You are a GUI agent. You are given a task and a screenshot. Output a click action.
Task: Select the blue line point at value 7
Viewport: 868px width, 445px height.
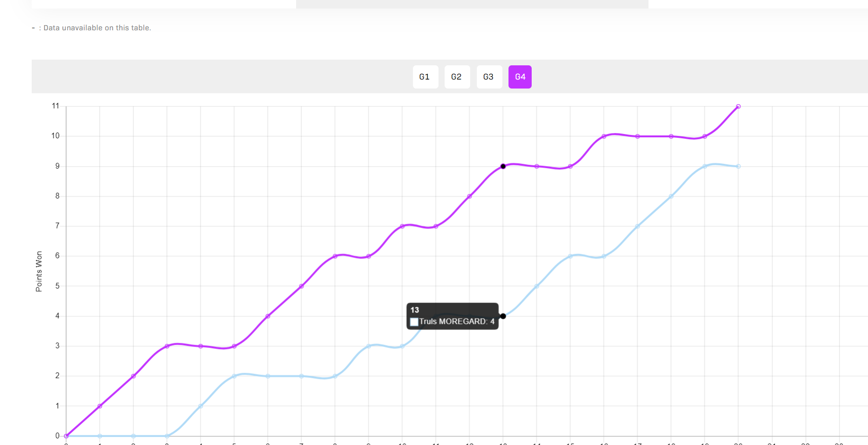(x=637, y=226)
